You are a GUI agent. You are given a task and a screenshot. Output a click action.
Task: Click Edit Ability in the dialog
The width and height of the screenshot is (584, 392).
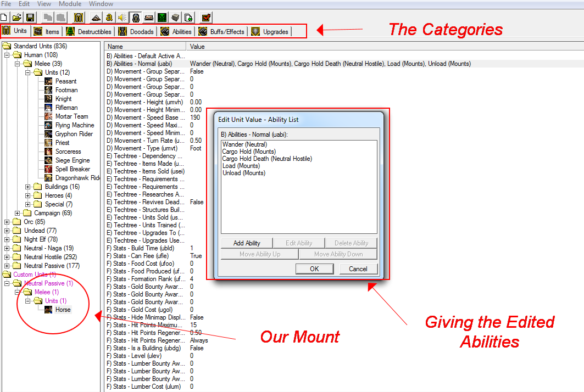(299, 243)
